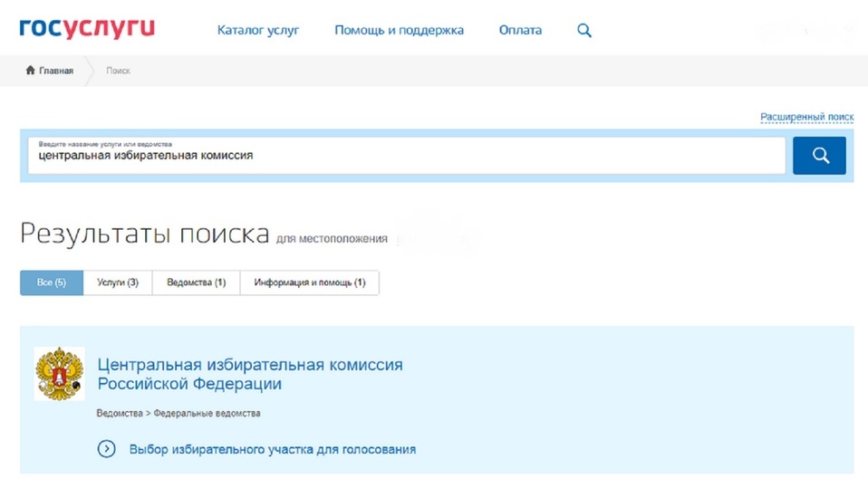Click the для местоположения label
Image resolution: width=868 pixels, height=488 pixels.
tap(332, 239)
